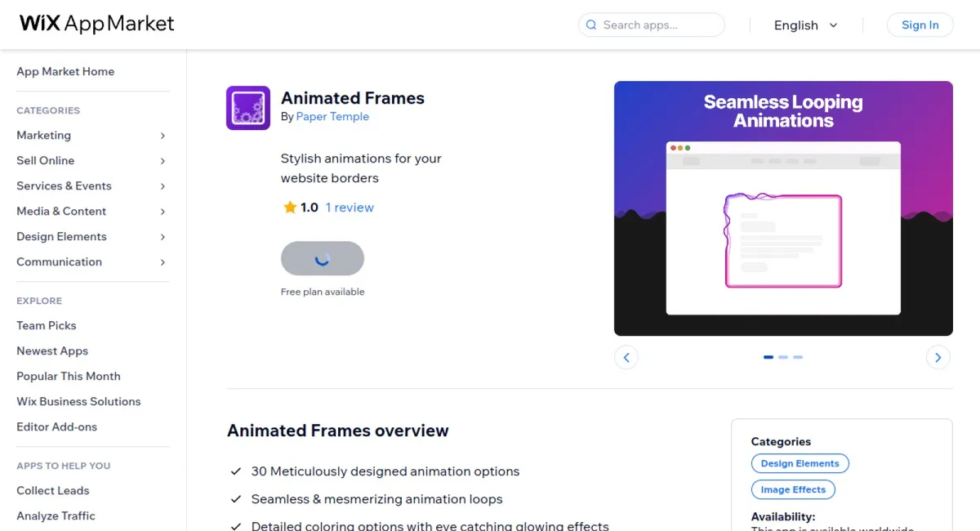
Task: Click the Free plan available text
Action: click(323, 292)
